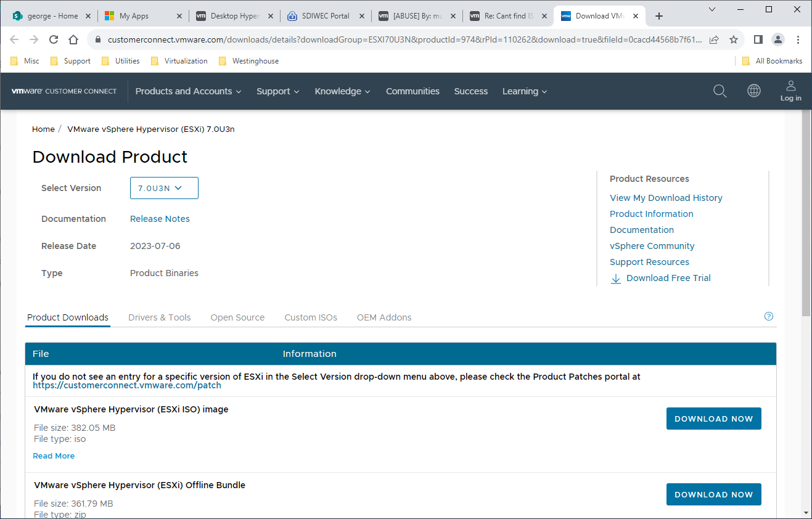
Task: Open Westinghouse bookmarks folder
Action: coord(248,61)
